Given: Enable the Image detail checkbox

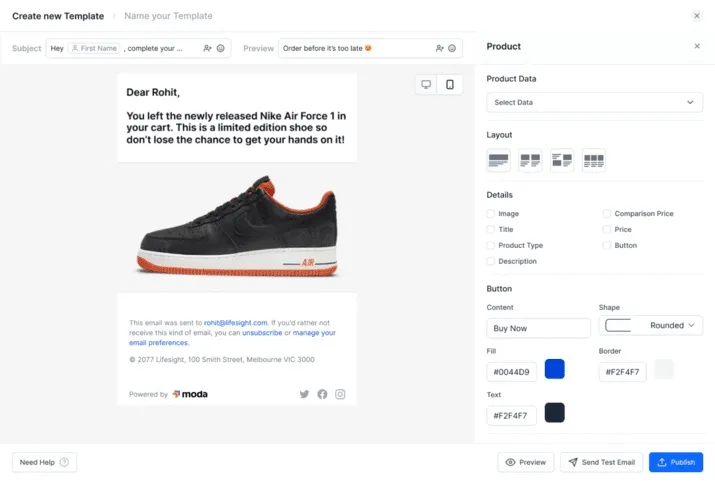Looking at the screenshot, I should coord(491,213).
